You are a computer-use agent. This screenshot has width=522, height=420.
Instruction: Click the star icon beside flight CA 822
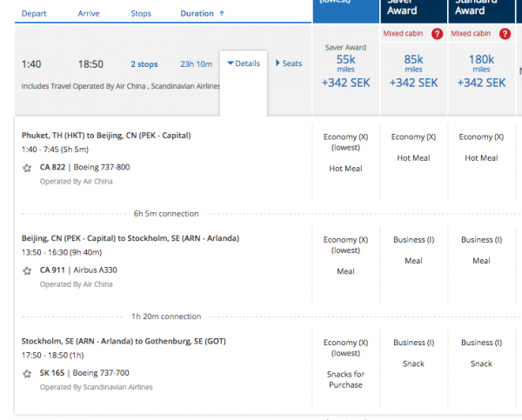(27, 168)
